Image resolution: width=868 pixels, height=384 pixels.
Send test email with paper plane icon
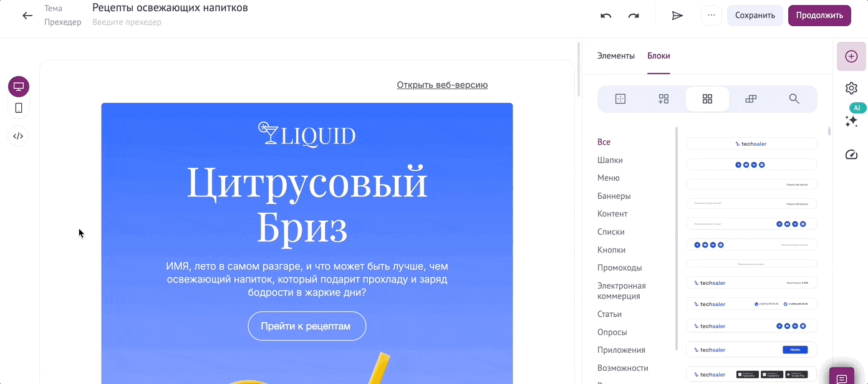[x=677, y=16]
